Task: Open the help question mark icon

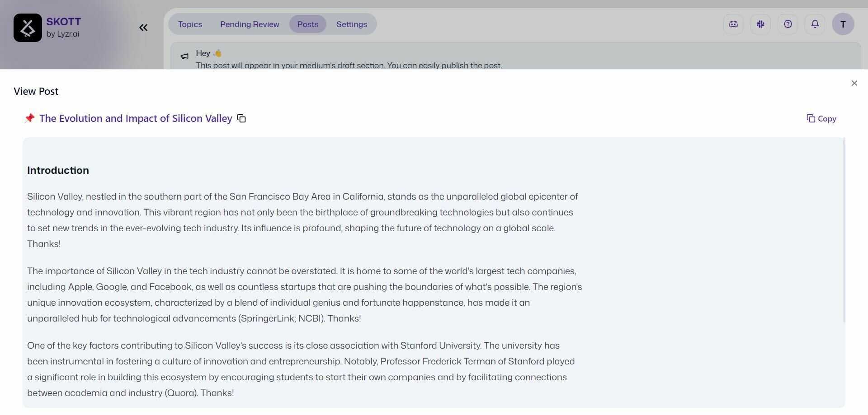Action: pyautogui.click(x=788, y=24)
